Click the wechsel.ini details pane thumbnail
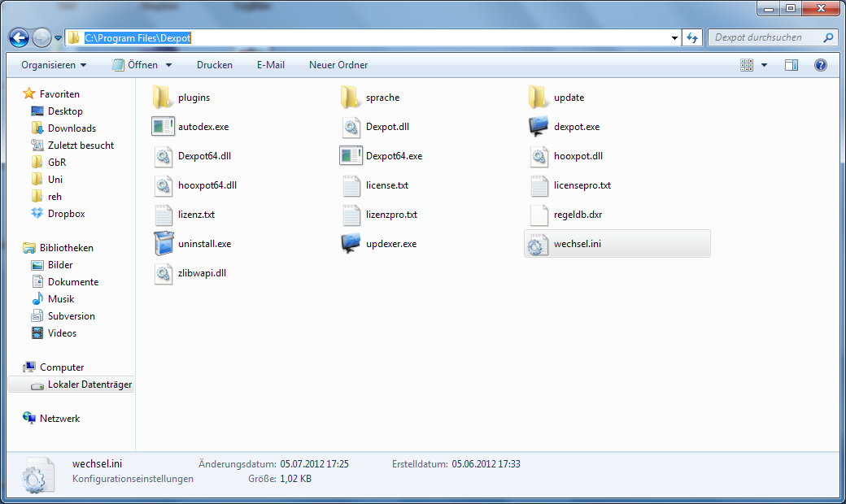846x504 pixels. point(37,475)
